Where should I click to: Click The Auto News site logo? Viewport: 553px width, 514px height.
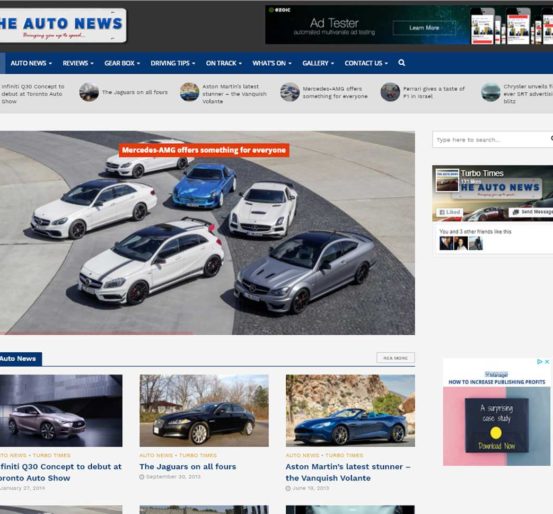63,25
